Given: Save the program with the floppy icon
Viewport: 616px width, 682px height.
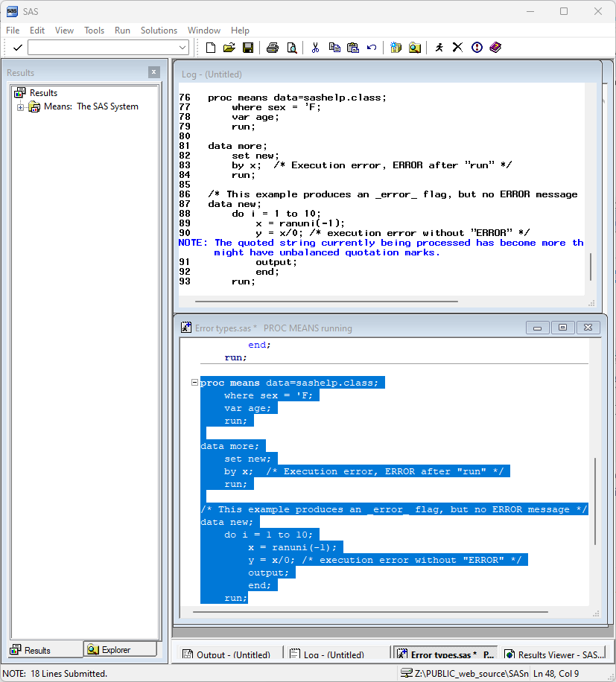Looking at the screenshot, I should click(x=248, y=48).
